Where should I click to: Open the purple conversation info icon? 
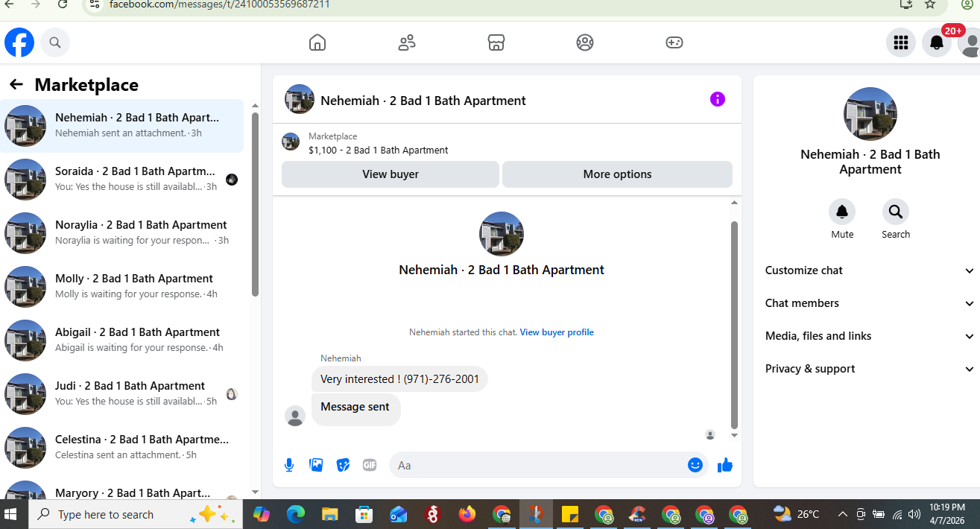718,99
